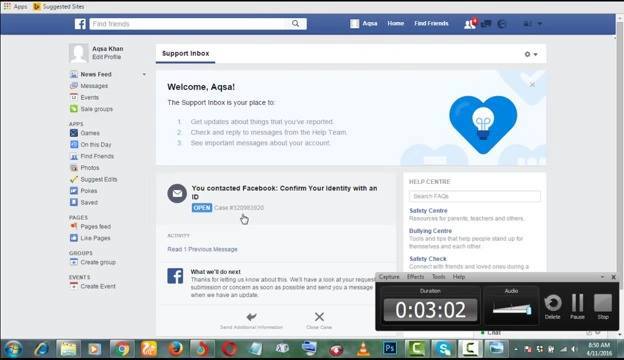Stop the screen recording
This screenshot has width=624, height=360.
click(x=603, y=307)
